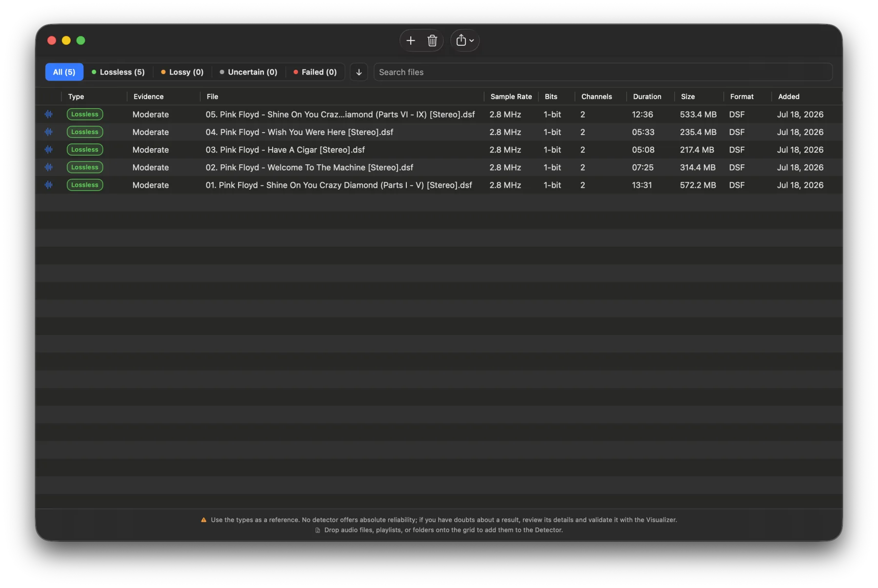Filter by Lossless (5) tab
Image resolution: width=878 pixels, height=588 pixels.
click(118, 72)
